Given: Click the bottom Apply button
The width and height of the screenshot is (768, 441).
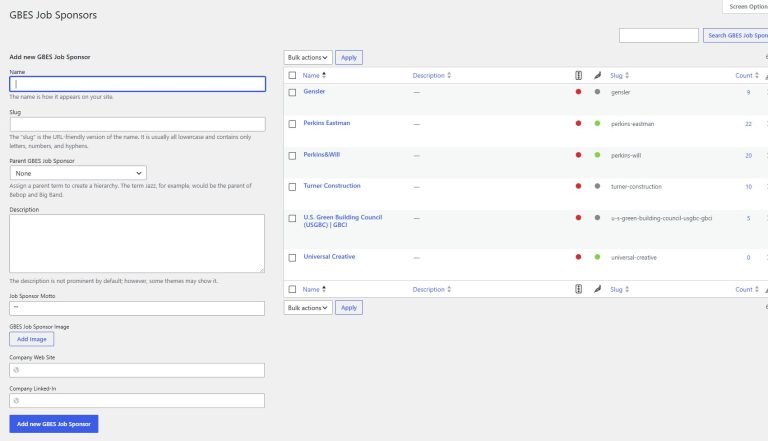Looking at the screenshot, I should click(349, 308).
